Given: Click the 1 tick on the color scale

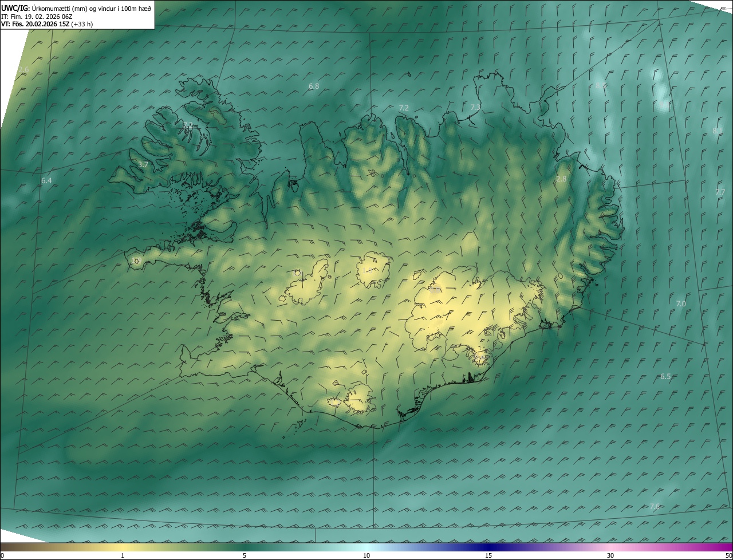Looking at the screenshot, I should click(x=123, y=555).
